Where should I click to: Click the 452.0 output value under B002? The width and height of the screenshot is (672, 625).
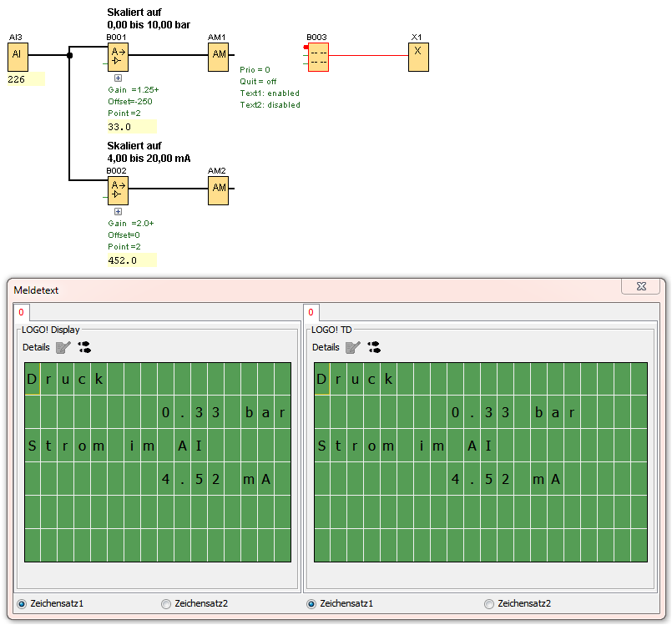click(131, 260)
